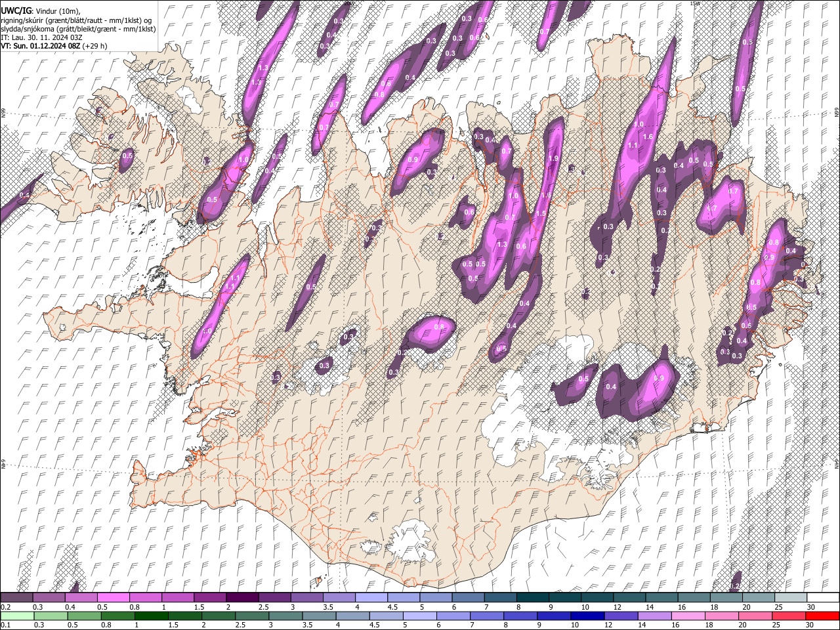Pick the upper legend swatch labeled 6
This screenshot has width=840, height=630.
coord(468,597)
